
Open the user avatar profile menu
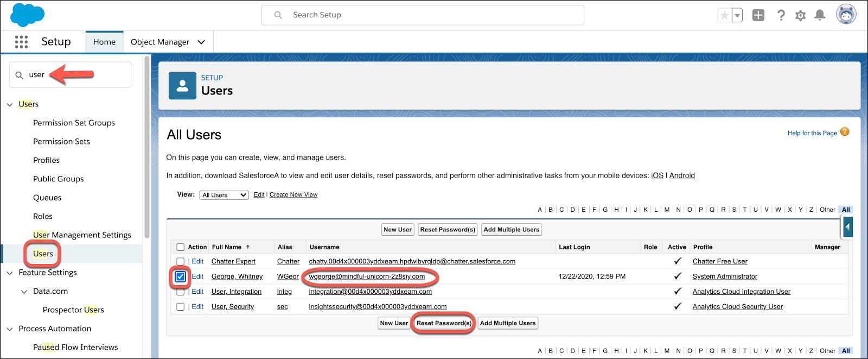coord(846,15)
